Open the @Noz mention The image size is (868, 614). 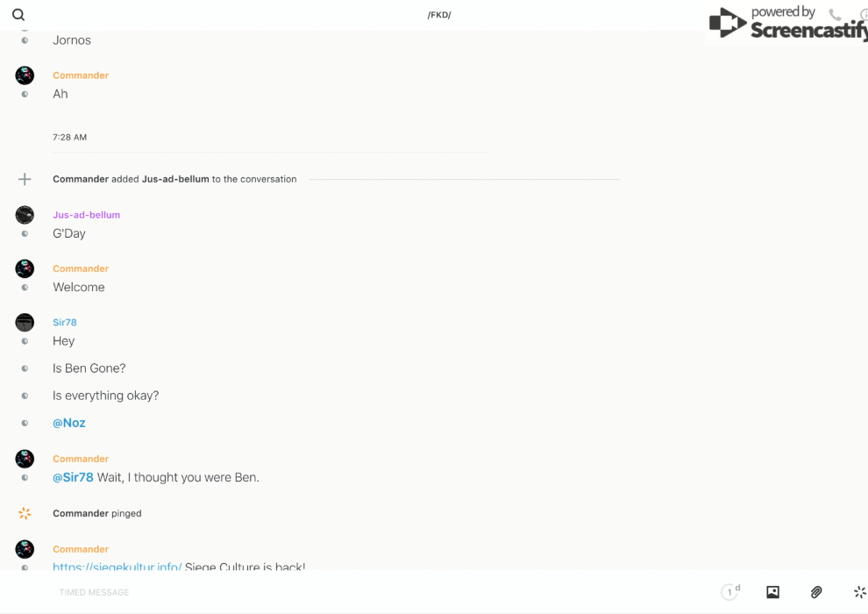pyautogui.click(x=69, y=423)
